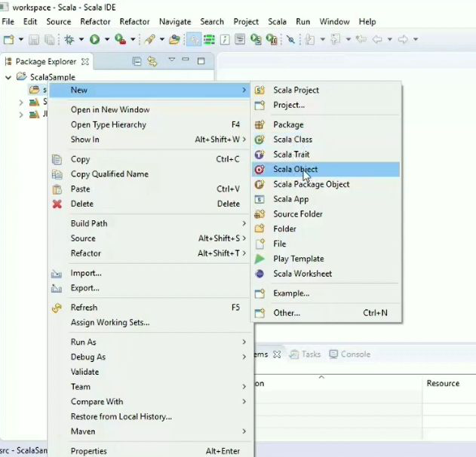Close the Package Explorer tab
476x457 pixels.
click(85, 62)
